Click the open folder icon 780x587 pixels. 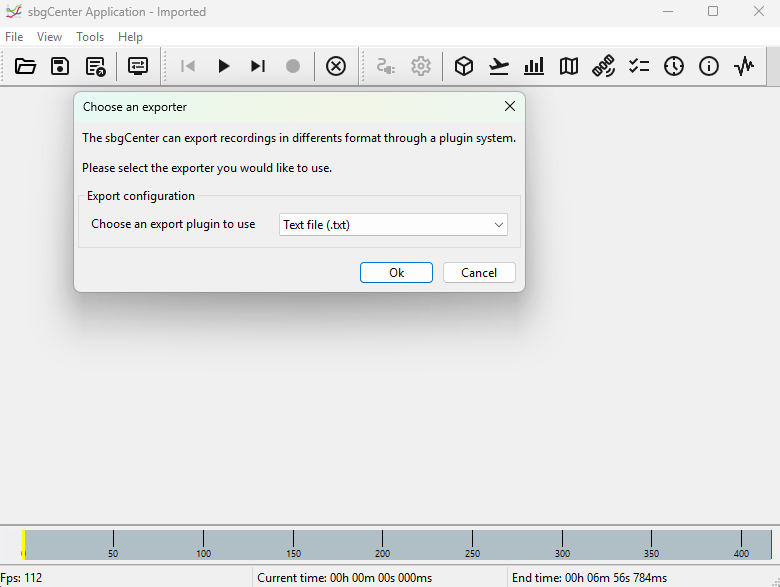[25, 66]
